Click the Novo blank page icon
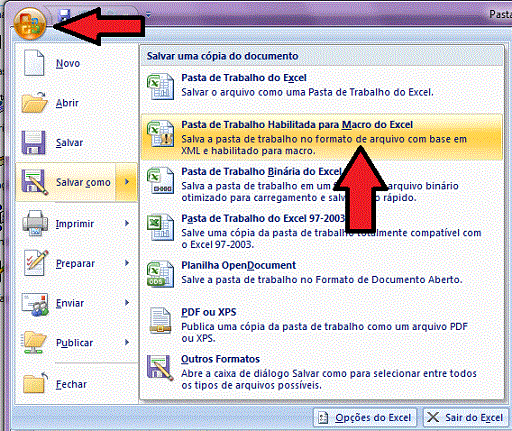The height and width of the screenshot is (431, 512). (34, 63)
